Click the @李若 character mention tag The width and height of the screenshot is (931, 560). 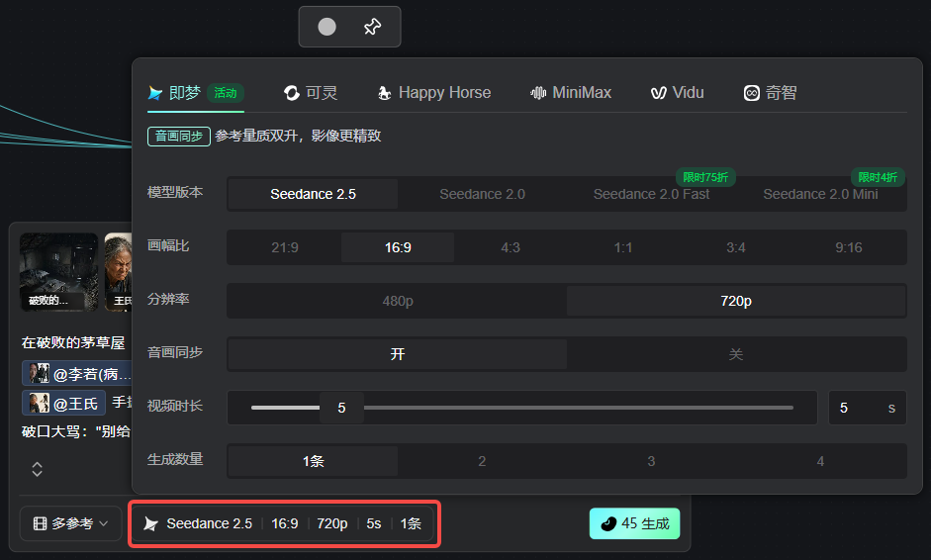coord(76,374)
